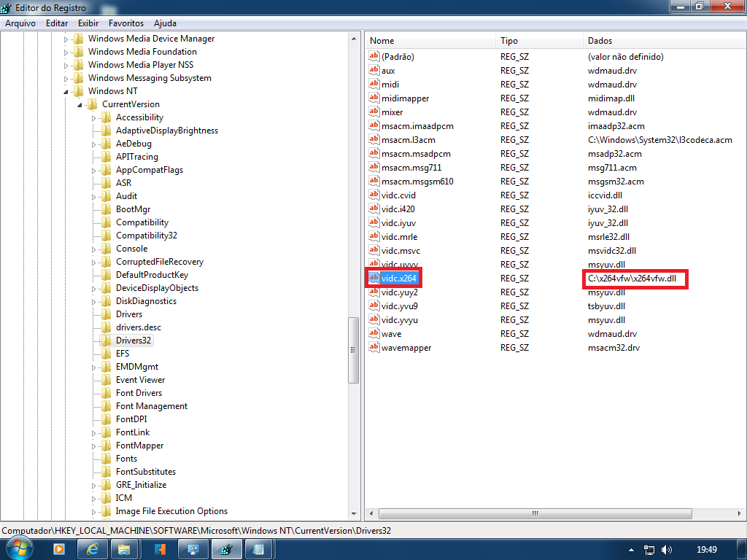Click the string icon of wavemapper
The image size is (747, 560).
click(374, 347)
